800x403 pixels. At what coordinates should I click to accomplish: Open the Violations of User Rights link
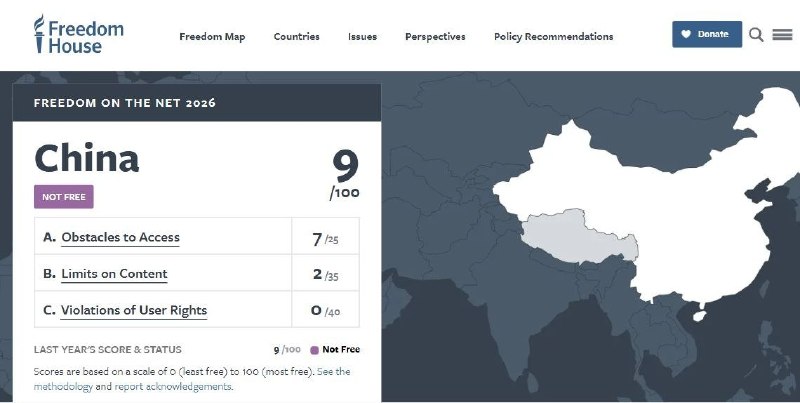(134, 311)
